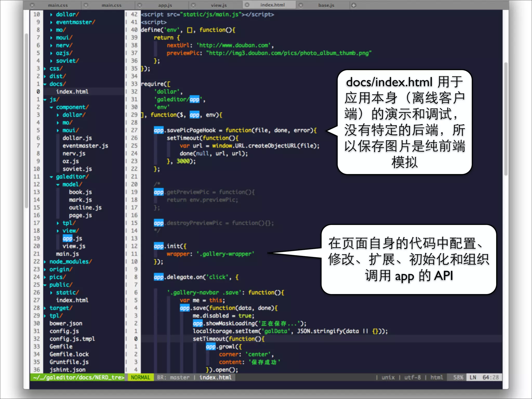The width and height of the screenshot is (532, 399).
Task: Open oz.js in the file tree
Action: click(70, 161)
